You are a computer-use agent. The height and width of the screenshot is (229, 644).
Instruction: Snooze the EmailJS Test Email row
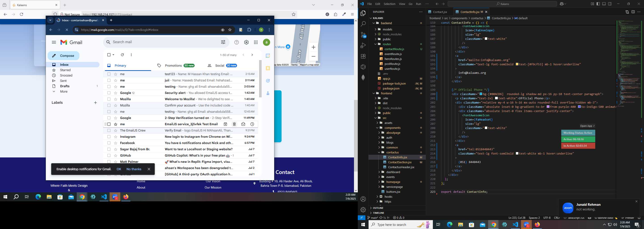coord(252,124)
